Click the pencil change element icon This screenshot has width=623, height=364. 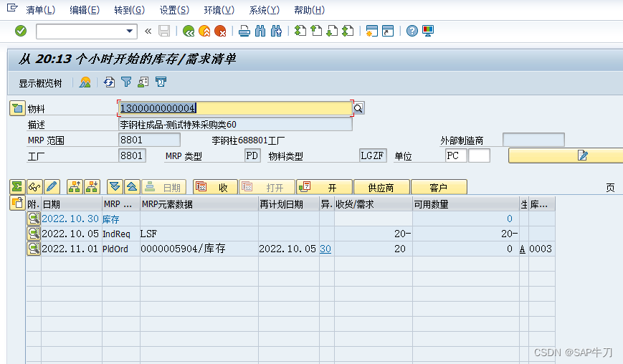pyautogui.click(x=52, y=187)
